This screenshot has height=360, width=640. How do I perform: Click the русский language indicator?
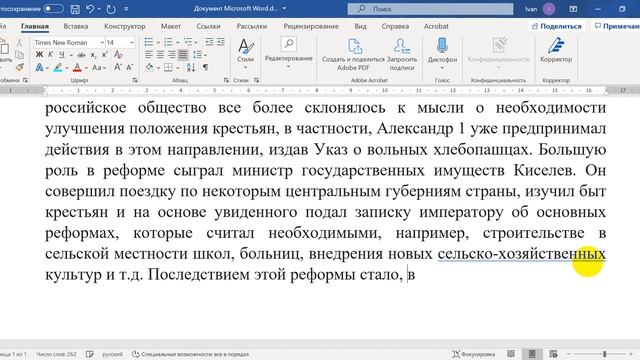pyautogui.click(x=112, y=354)
